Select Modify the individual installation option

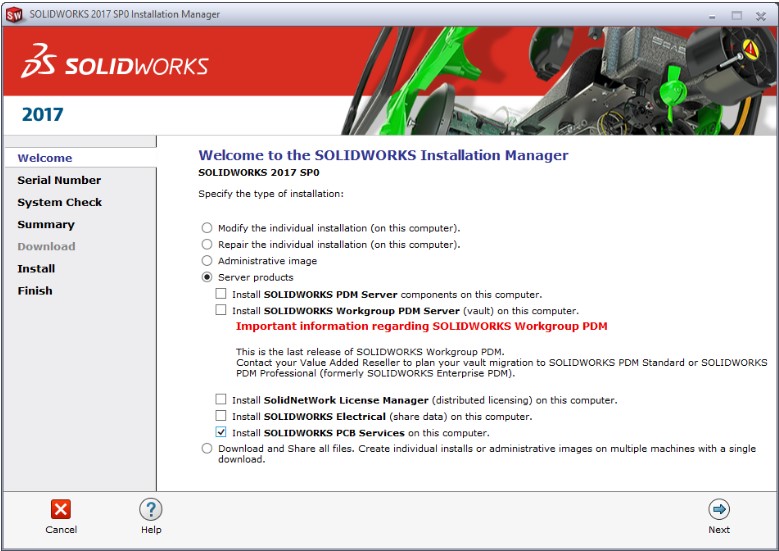[x=207, y=228]
